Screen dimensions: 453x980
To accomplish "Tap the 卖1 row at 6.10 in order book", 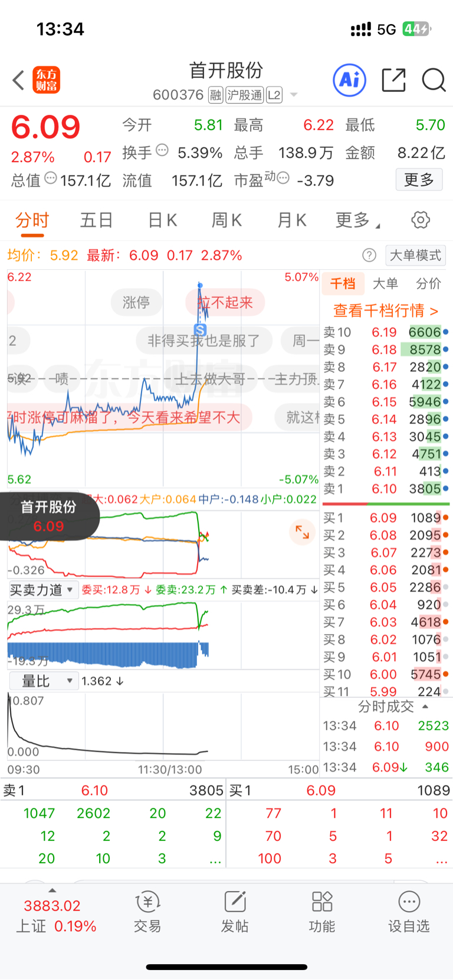I will (x=386, y=489).
